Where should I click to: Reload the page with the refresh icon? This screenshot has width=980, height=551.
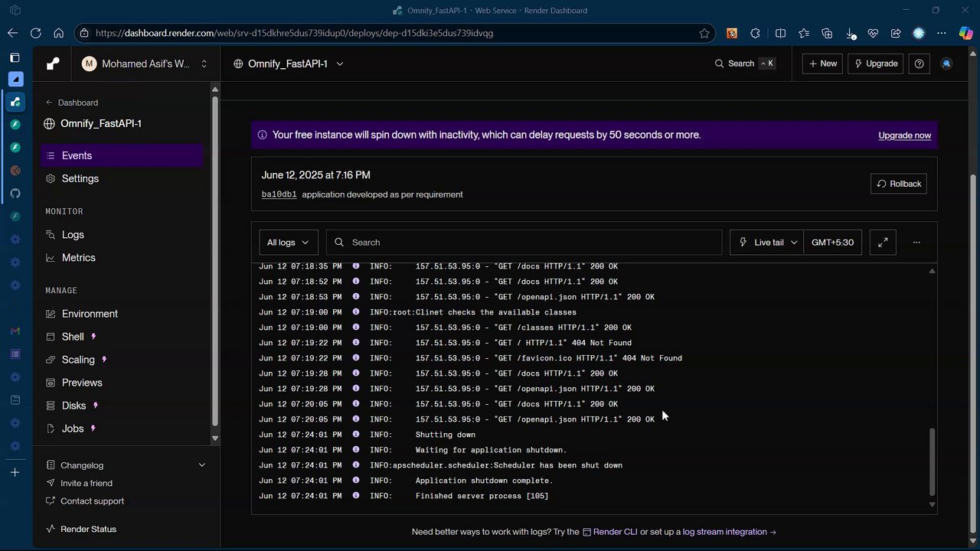coord(35,33)
